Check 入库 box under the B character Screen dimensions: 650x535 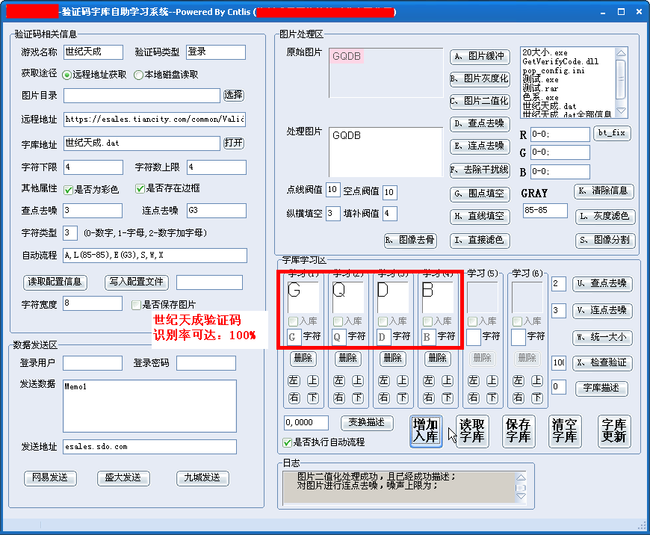pos(427,322)
